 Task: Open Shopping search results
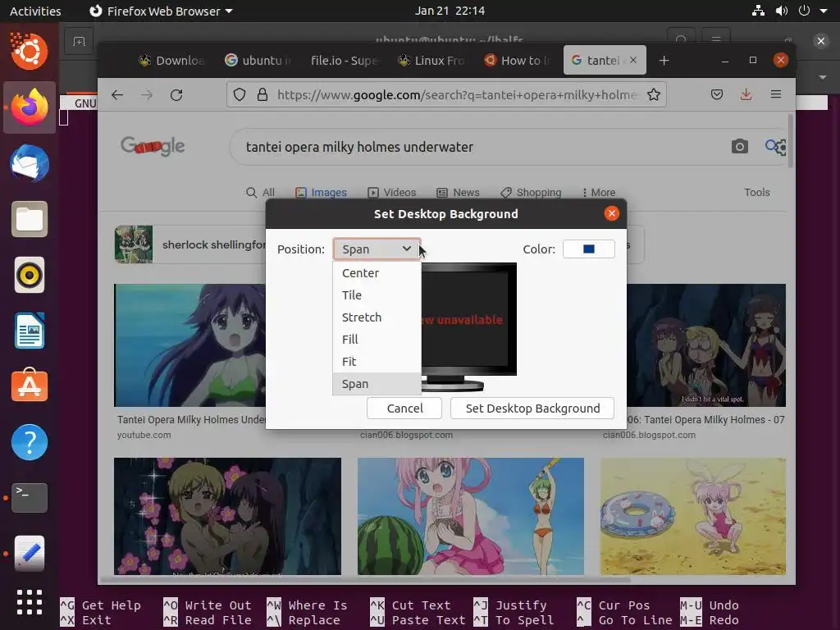[531, 192]
